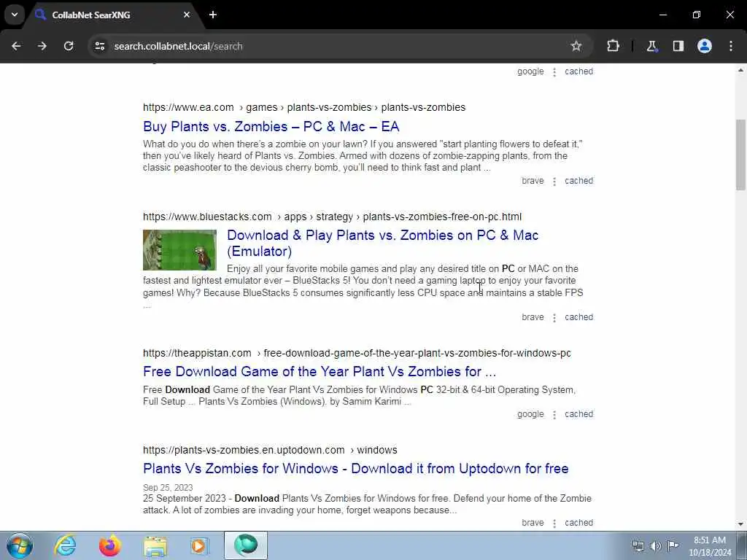747x560 pixels.
Task: Open the Uptodown Plants Vs Zombies link
Action: 356,469
